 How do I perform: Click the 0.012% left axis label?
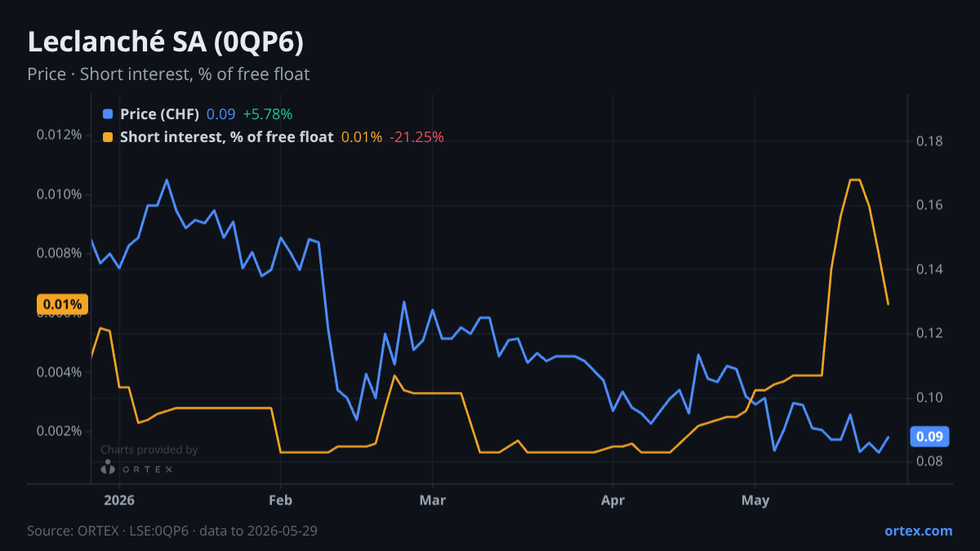click(59, 135)
